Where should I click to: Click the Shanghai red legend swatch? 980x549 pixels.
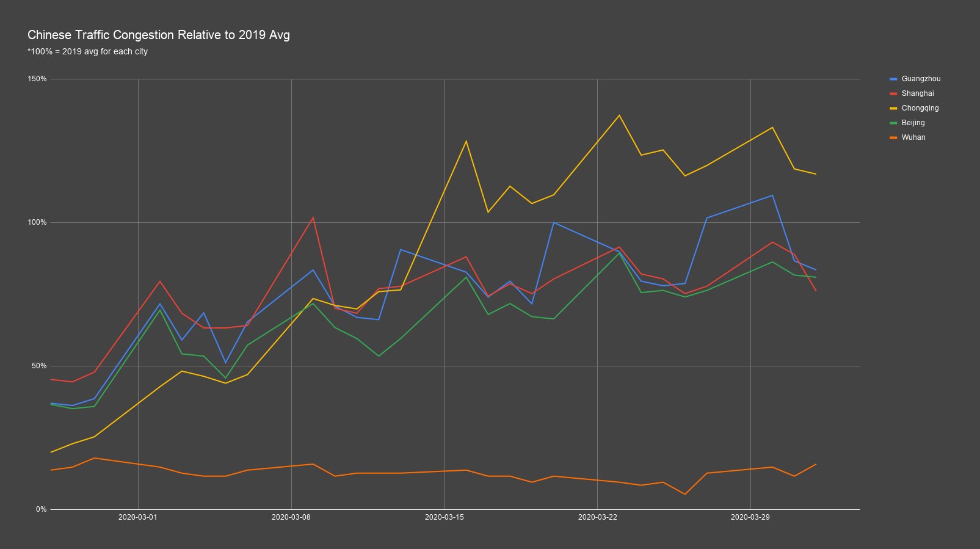click(x=893, y=93)
